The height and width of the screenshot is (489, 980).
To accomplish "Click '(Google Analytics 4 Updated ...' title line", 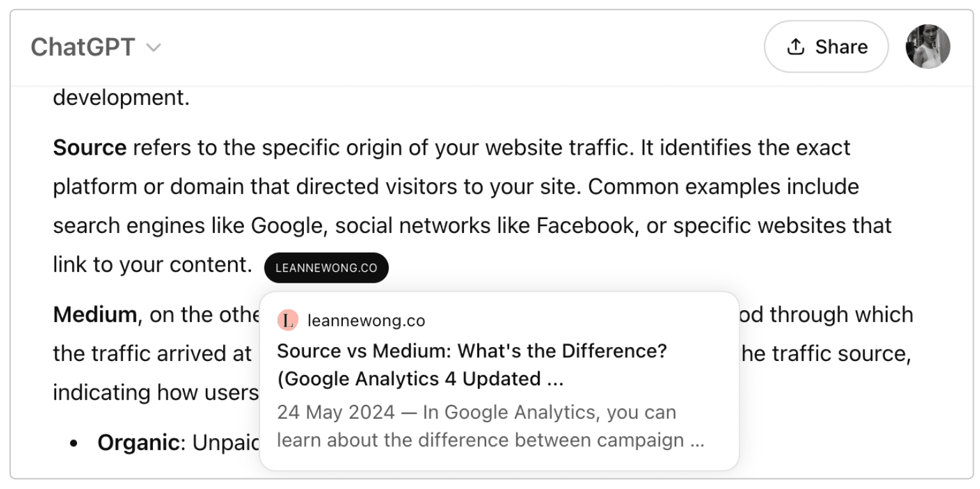I will pyautogui.click(x=421, y=379).
